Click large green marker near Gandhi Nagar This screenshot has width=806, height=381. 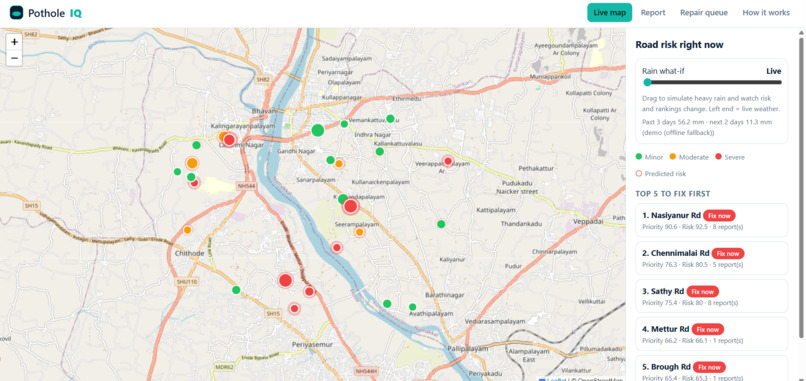318,130
